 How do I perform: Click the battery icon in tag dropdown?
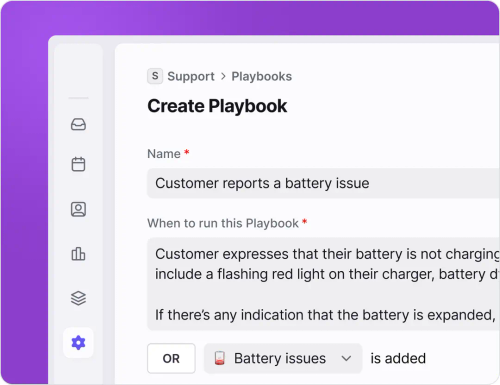click(219, 358)
